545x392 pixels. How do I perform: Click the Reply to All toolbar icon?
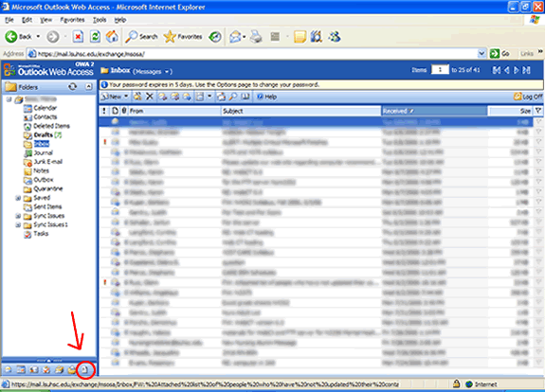[x=174, y=97]
